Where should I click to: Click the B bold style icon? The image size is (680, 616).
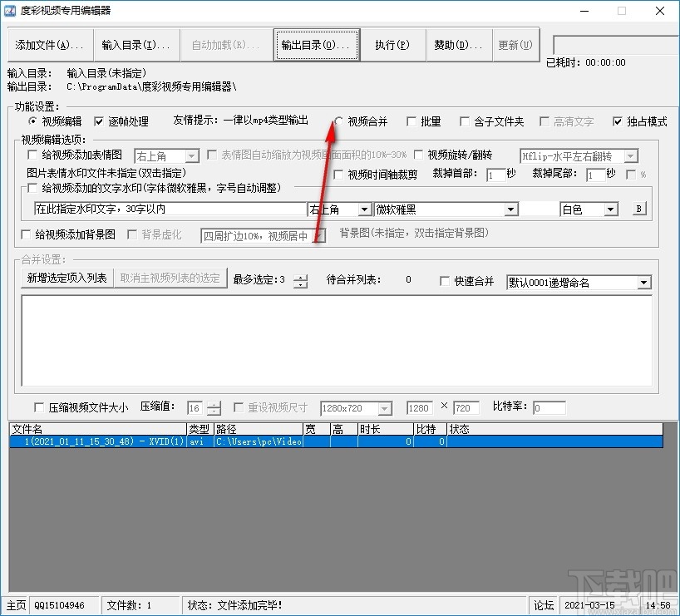coord(638,207)
